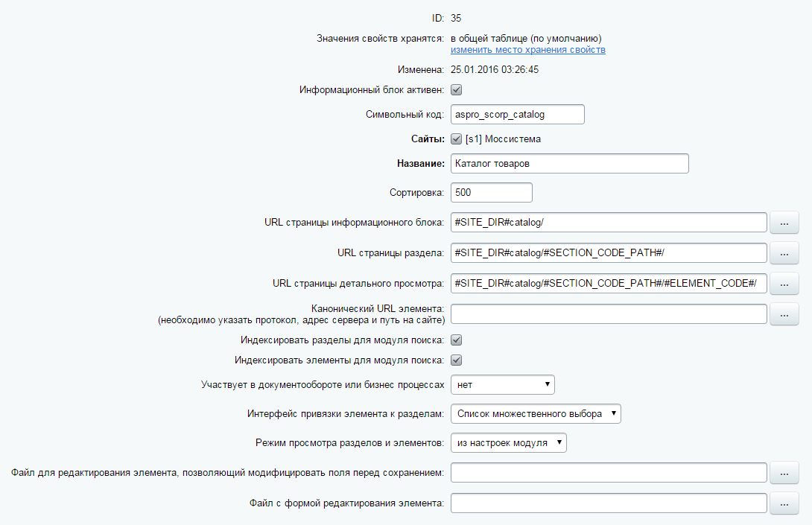
Task: Click the empty canonical element URL field
Action: 609,314
